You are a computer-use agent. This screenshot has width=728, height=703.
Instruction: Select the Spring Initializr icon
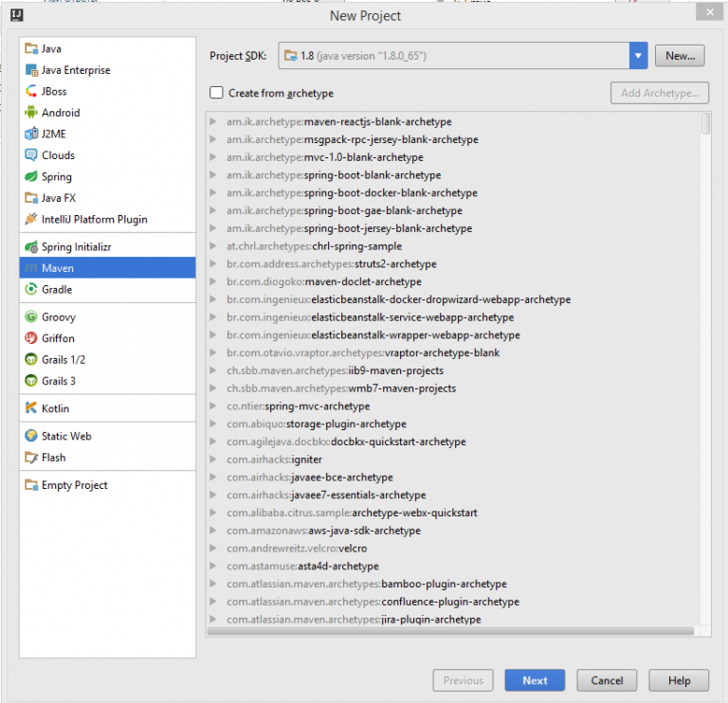[x=31, y=247]
